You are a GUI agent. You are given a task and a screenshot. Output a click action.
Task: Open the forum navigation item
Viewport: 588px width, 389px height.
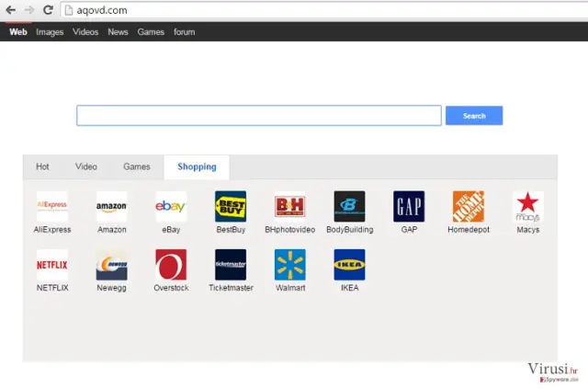click(184, 32)
